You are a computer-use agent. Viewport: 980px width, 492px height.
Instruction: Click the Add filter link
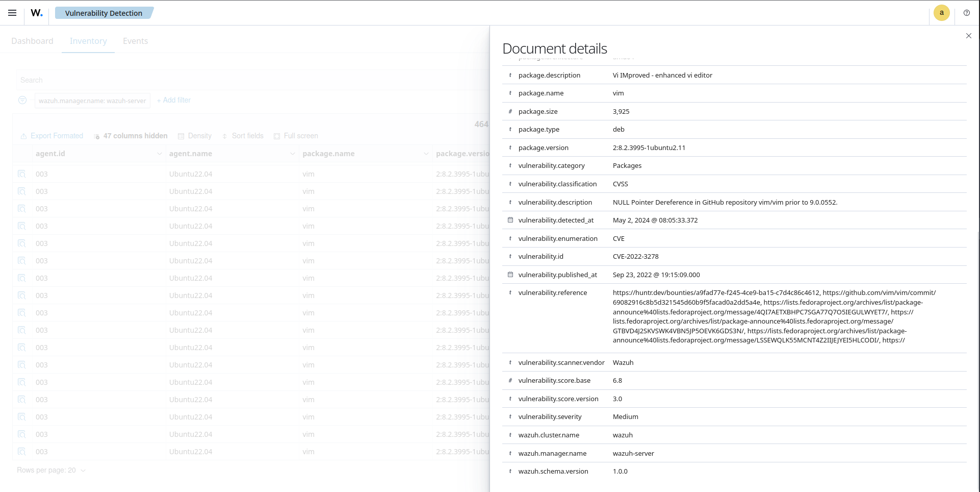click(173, 100)
